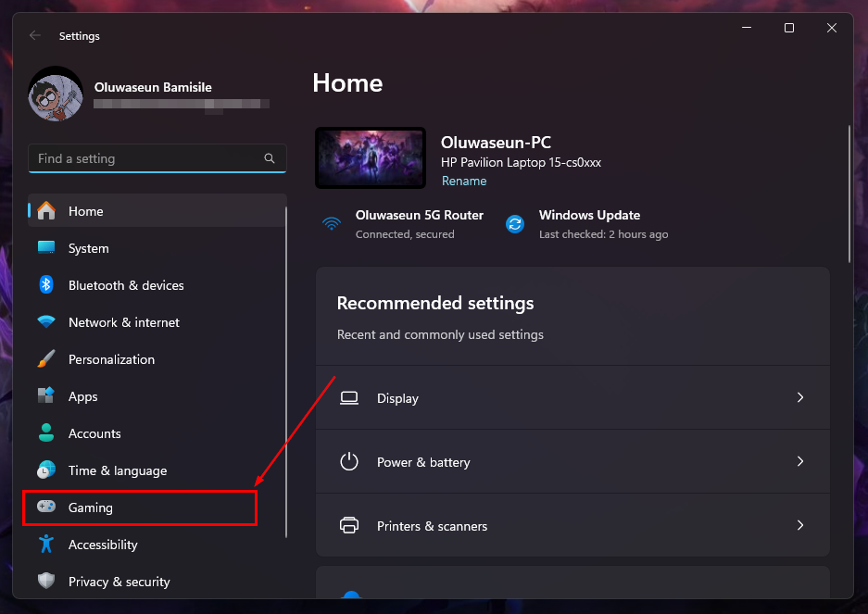This screenshot has height=614, width=868.
Task: Click the Accounts person icon
Action: tap(46, 432)
